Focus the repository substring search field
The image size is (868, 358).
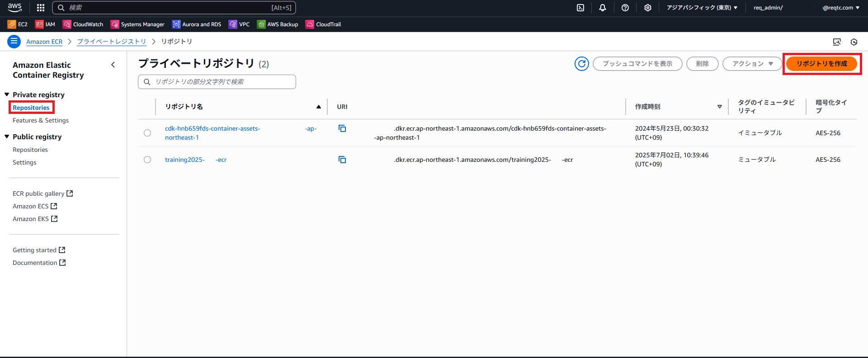[217, 82]
